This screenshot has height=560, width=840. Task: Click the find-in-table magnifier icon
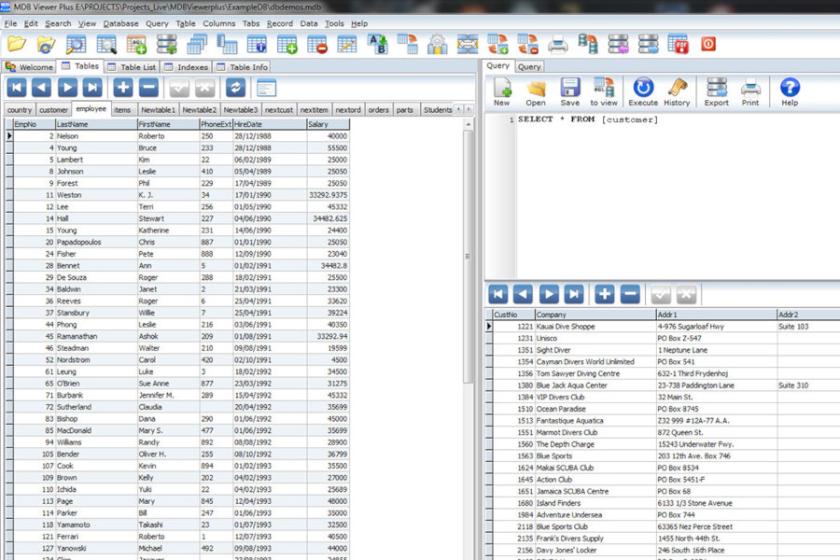[106, 44]
